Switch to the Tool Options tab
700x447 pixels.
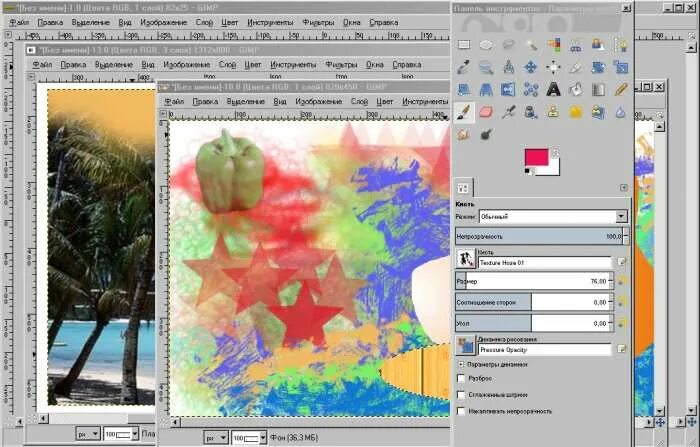pyautogui.click(x=463, y=188)
